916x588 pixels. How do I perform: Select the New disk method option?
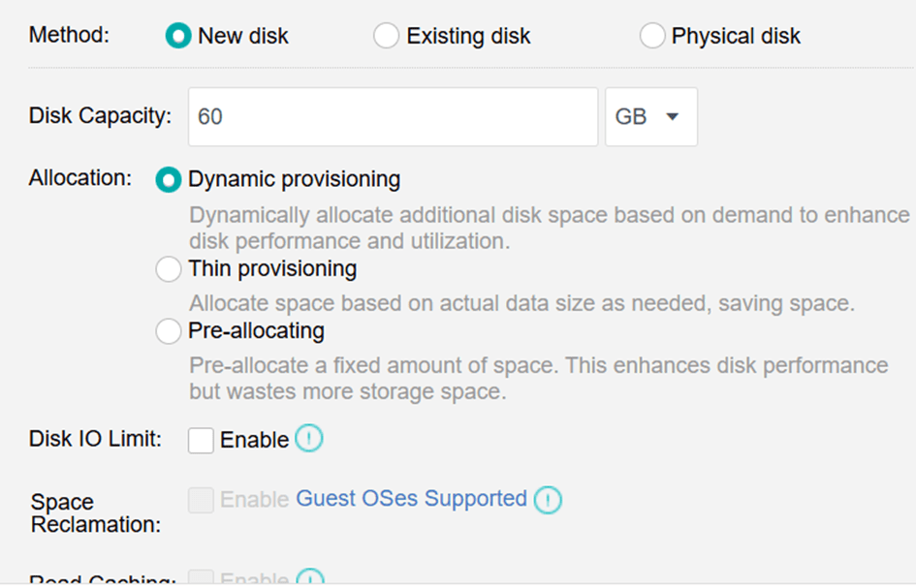tap(178, 37)
